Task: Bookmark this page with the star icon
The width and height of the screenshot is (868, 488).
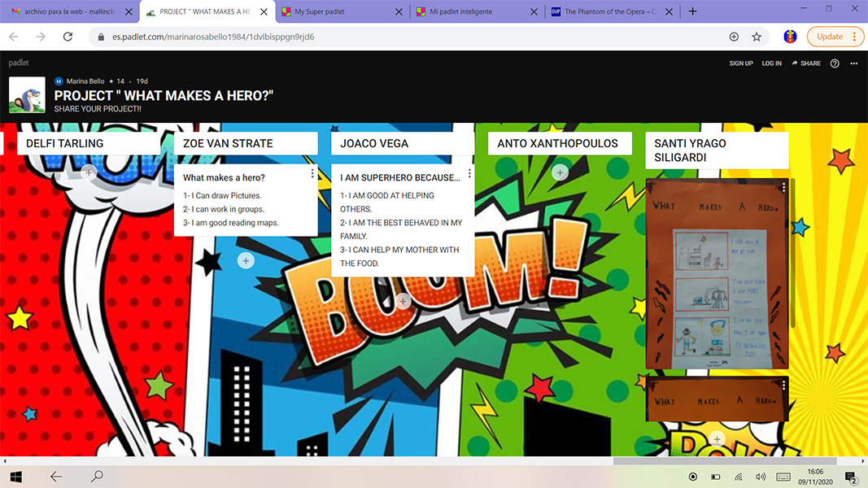Action: point(757,37)
